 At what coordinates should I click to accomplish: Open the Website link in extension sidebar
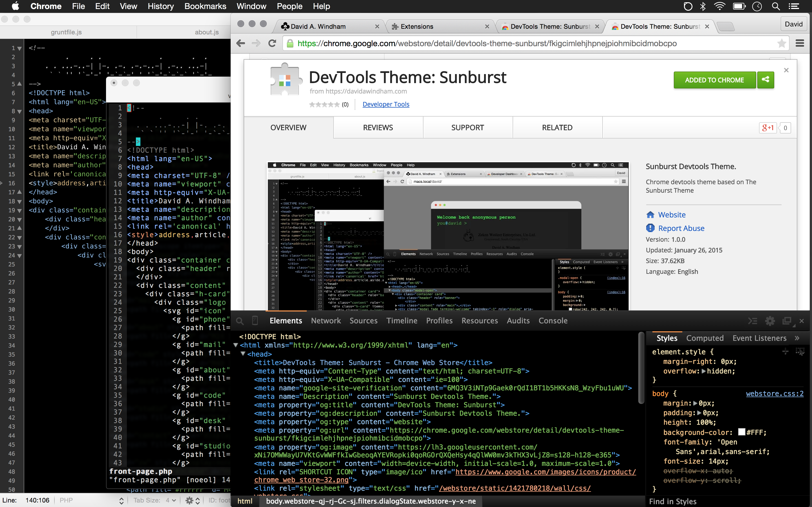tap(672, 214)
